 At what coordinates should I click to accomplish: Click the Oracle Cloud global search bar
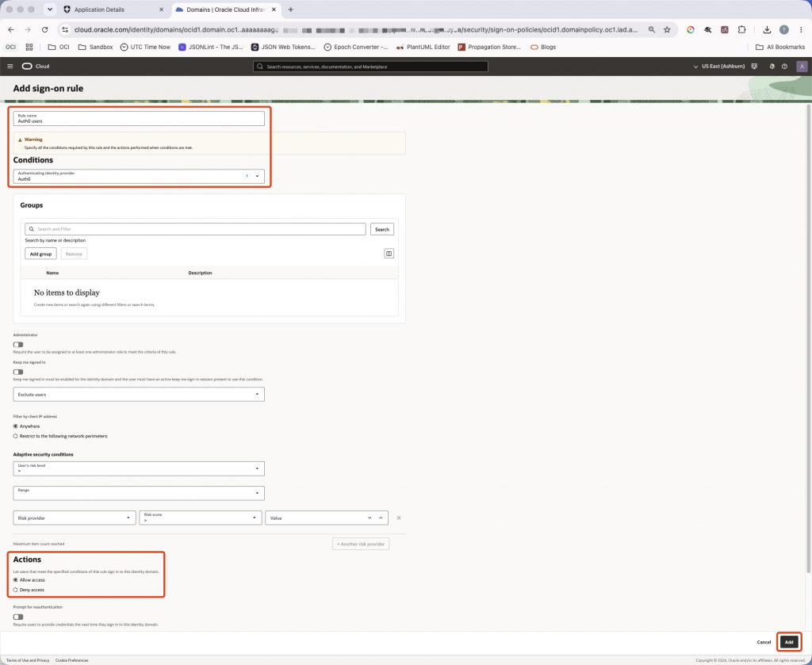(x=370, y=67)
